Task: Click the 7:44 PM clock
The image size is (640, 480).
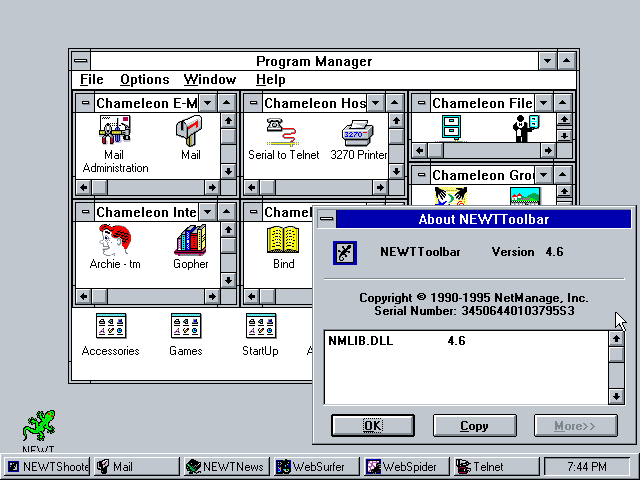Action: pos(587,467)
